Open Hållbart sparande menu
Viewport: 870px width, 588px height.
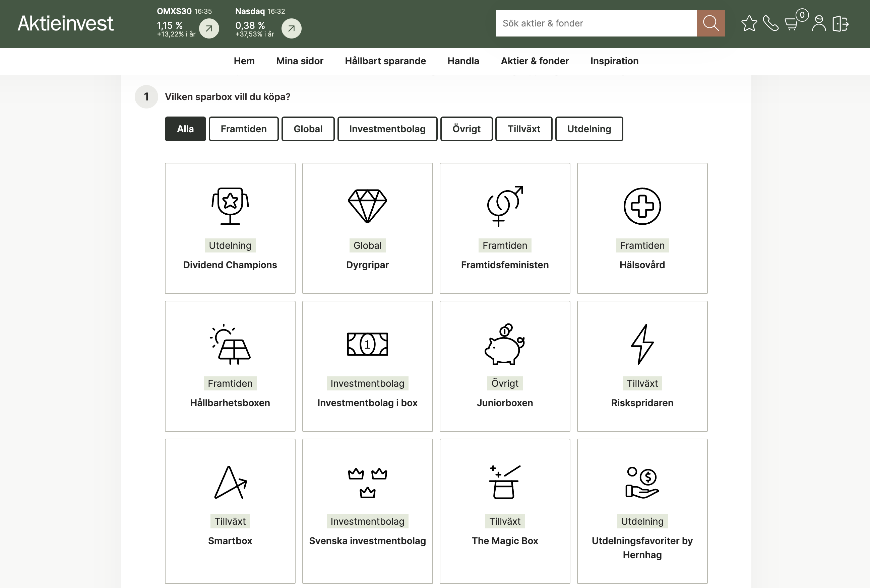[x=385, y=61]
